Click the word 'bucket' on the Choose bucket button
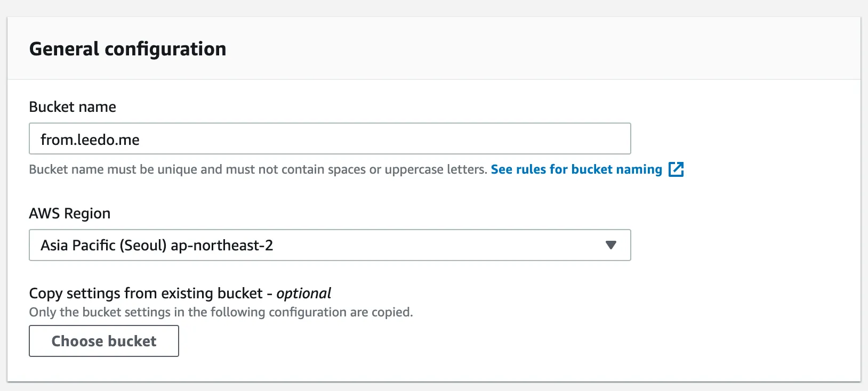 click(x=132, y=341)
